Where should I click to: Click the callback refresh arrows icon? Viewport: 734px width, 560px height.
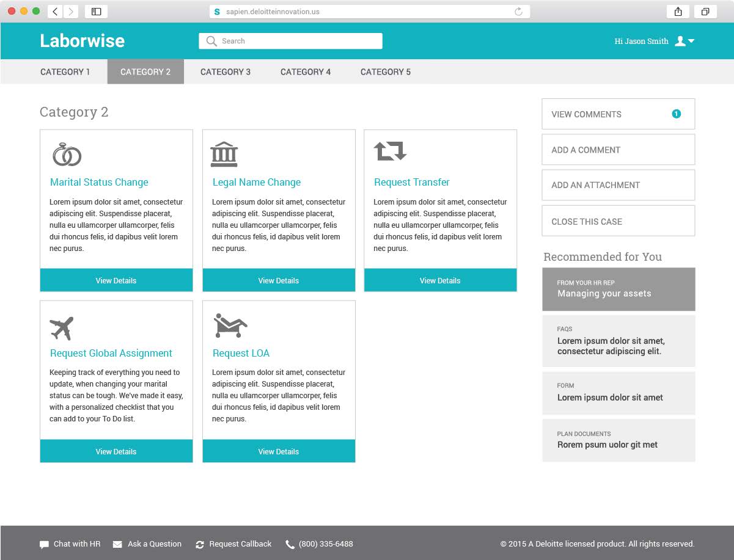pyautogui.click(x=200, y=544)
